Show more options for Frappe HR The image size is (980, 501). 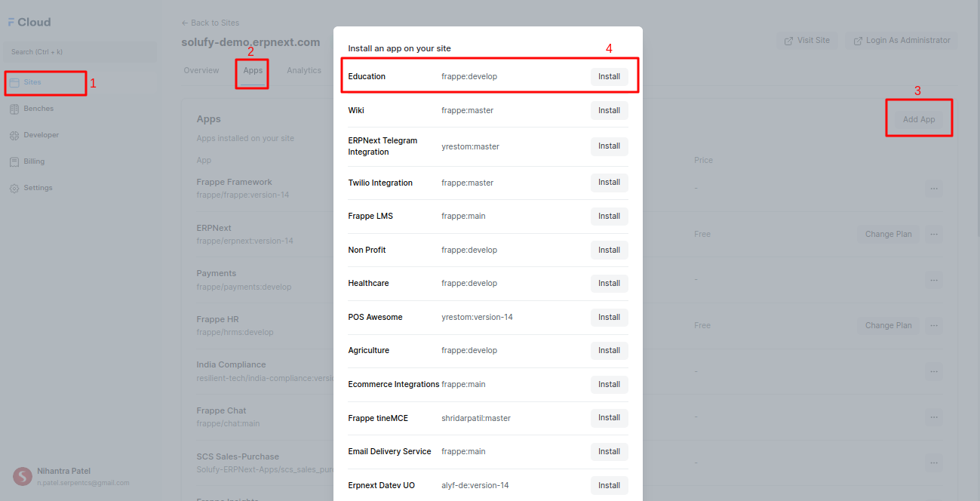coord(934,325)
